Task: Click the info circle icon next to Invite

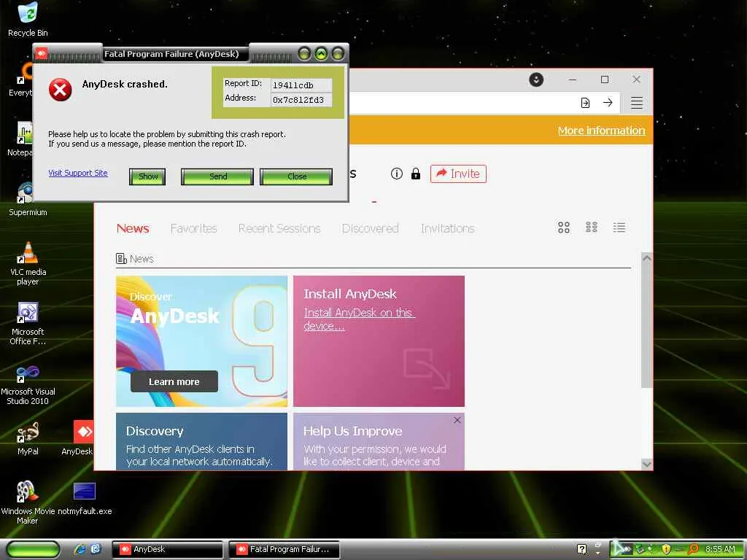Action: point(396,174)
